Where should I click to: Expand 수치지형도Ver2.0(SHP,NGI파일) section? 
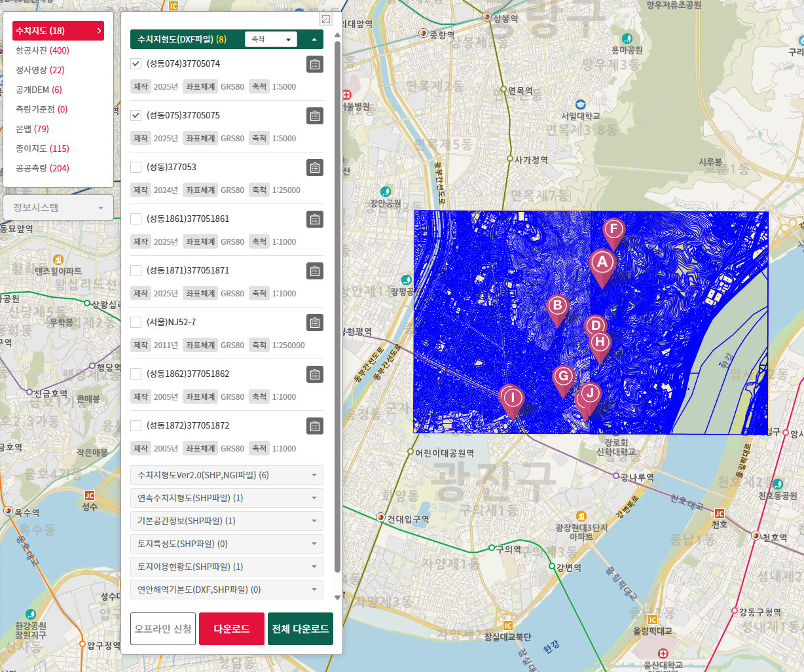pyautogui.click(x=227, y=475)
